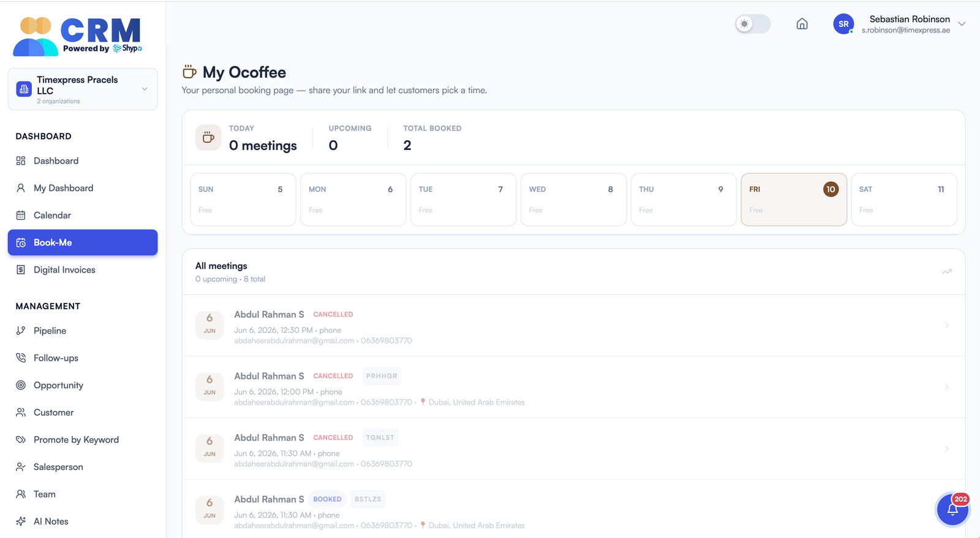This screenshot has height=538, width=980.
Task: Click the Dashboard grid icon
Action: pyautogui.click(x=21, y=161)
